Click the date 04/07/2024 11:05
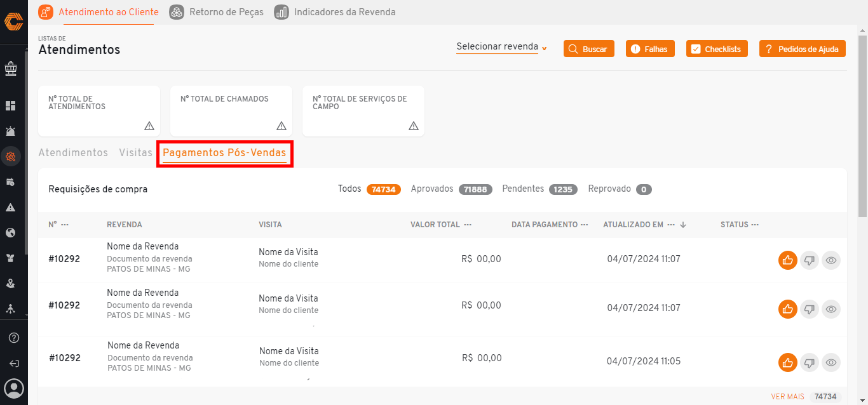This screenshot has height=405, width=868. [644, 361]
